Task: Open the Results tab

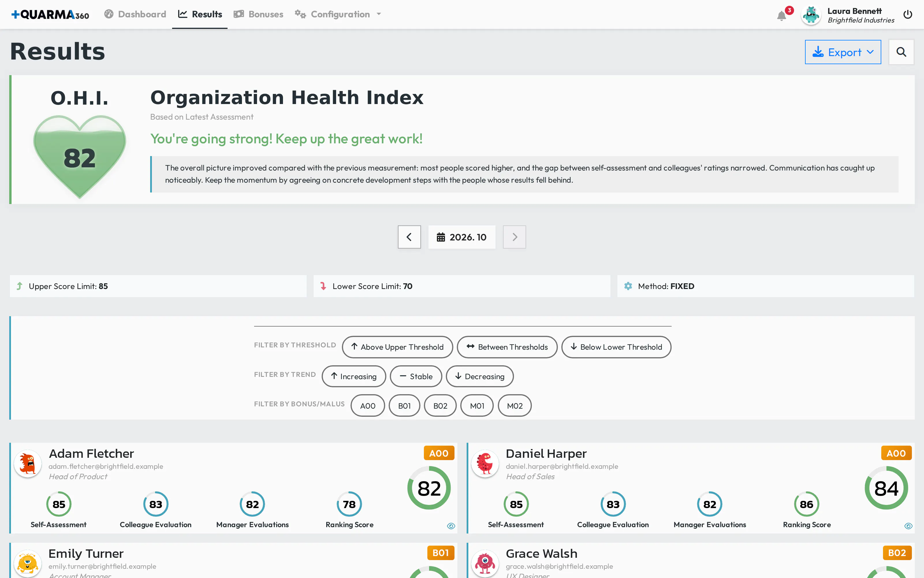Action: point(200,14)
